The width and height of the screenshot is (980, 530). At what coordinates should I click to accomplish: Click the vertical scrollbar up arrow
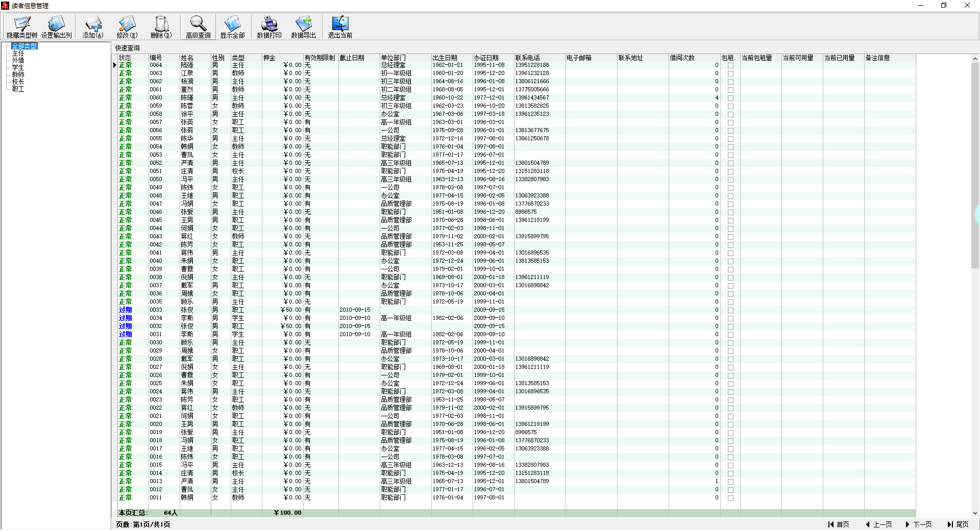coord(975,59)
